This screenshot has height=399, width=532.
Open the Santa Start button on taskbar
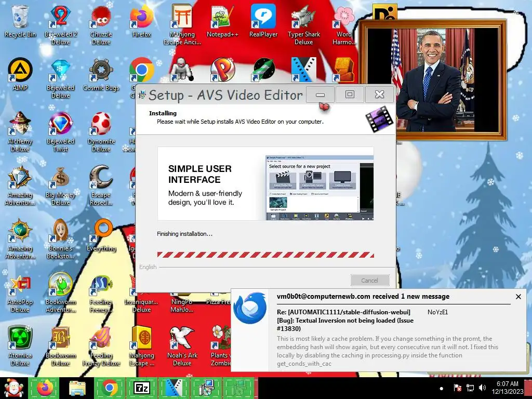[x=13, y=388]
